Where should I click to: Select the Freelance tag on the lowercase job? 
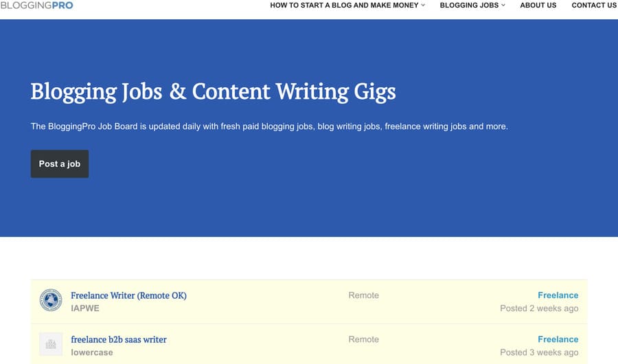coord(558,339)
